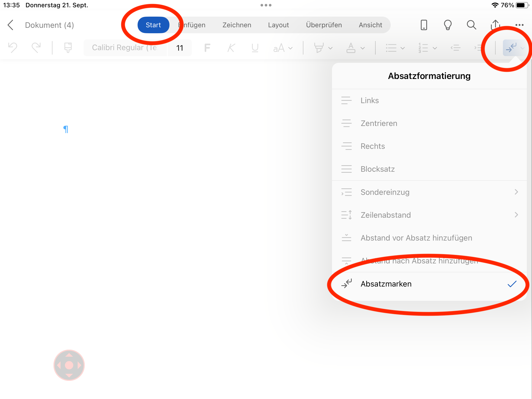Viewport: 532px width, 399px height.
Task: Go back using the back arrow
Action: point(11,25)
